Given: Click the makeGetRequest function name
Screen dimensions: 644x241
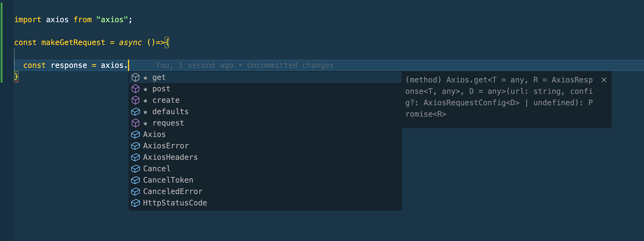Looking at the screenshot, I should tap(73, 43).
